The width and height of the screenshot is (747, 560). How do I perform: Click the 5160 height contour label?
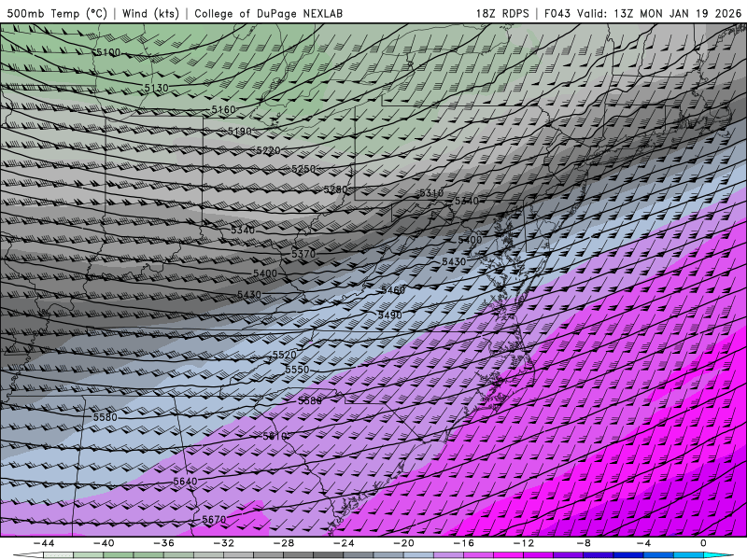223,109
